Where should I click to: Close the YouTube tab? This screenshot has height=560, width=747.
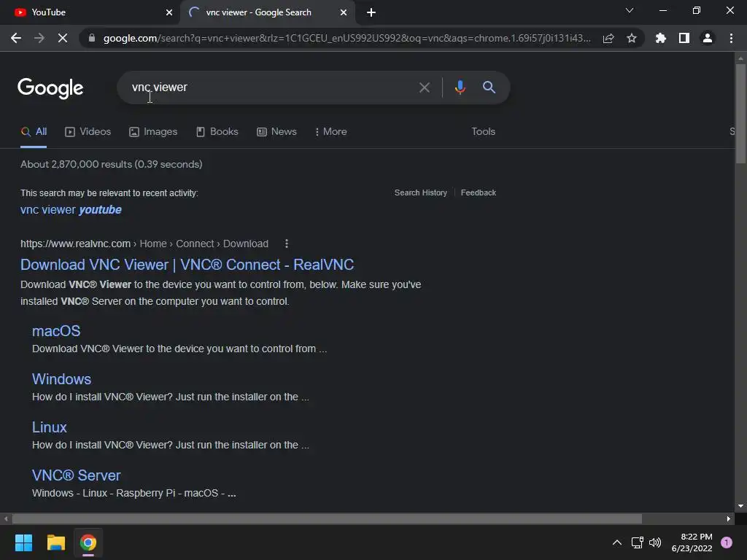point(169,12)
